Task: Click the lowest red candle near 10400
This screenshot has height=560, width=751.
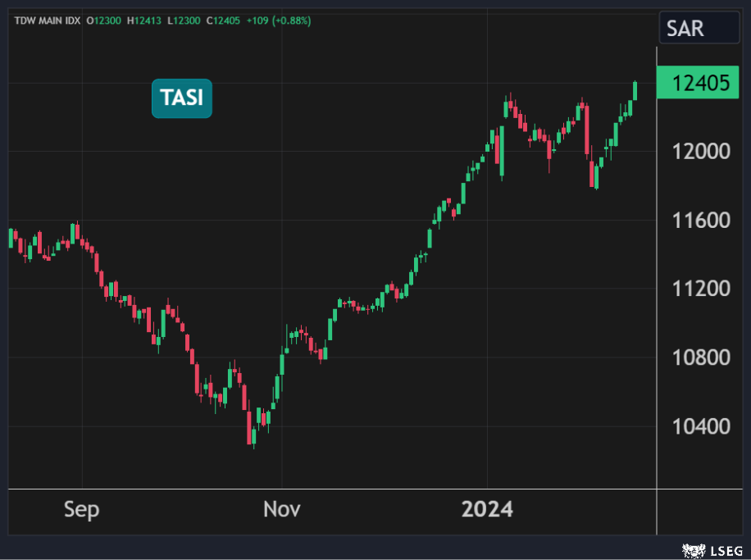Action: pos(250,428)
